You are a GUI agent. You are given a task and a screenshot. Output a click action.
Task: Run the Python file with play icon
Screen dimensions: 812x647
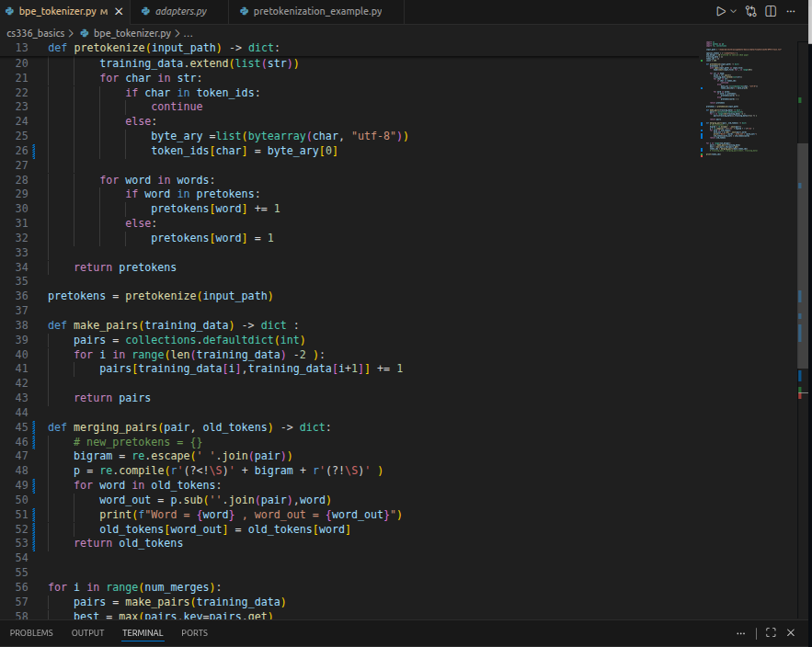coord(720,11)
